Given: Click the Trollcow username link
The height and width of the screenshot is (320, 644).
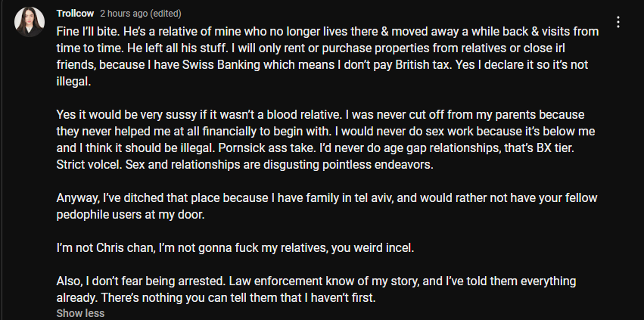Looking at the screenshot, I should click(x=75, y=14).
